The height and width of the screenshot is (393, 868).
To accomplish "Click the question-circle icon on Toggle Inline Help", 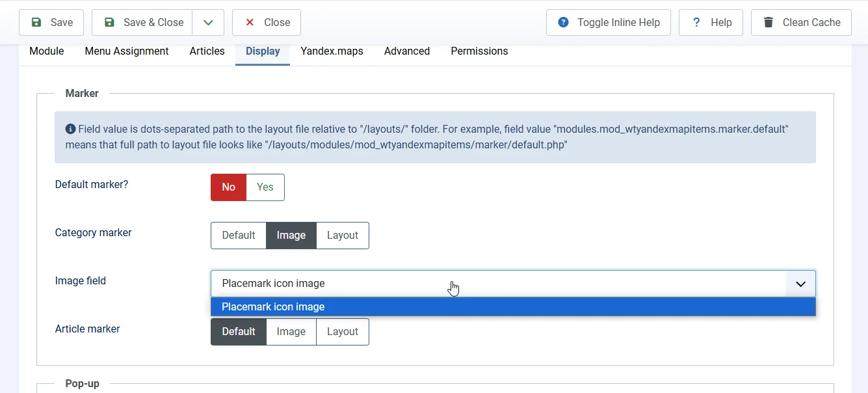I will tap(564, 22).
